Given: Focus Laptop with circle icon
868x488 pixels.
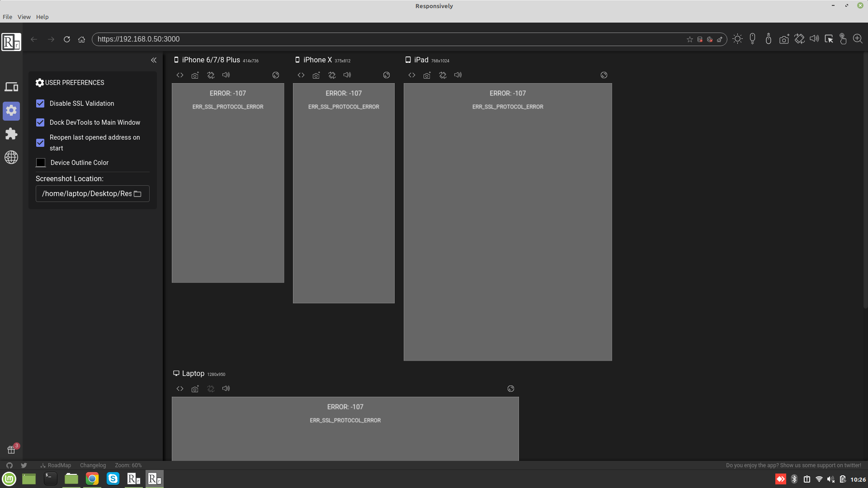Looking at the screenshot, I should point(511,389).
